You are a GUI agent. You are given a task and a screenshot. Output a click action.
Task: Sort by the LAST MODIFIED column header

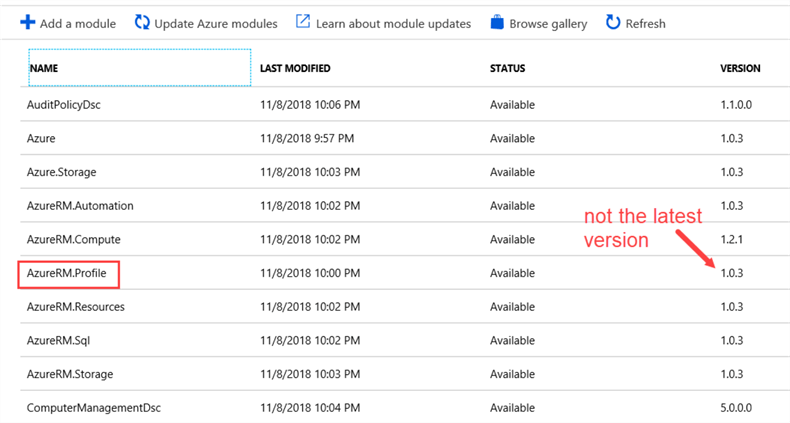point(295,68)
